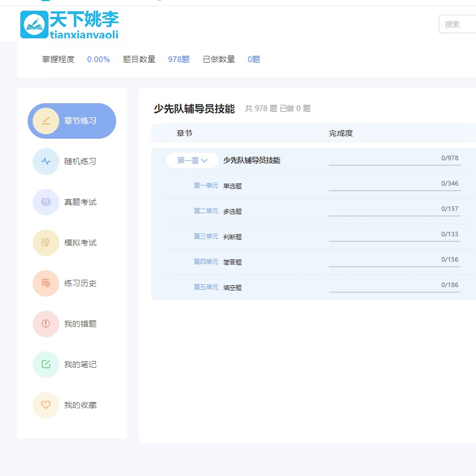Click the chapter title 少先队辅导员技能 in 第一章 row

click(252, 160)
